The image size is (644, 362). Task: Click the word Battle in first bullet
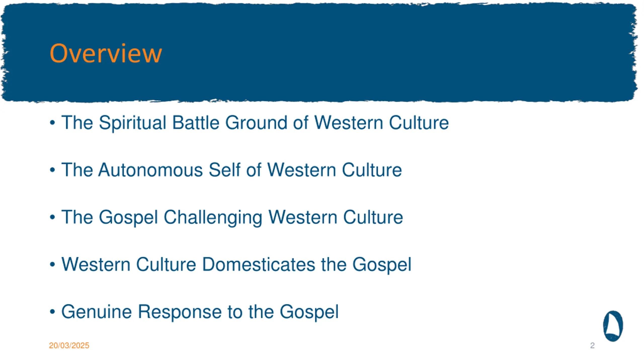(196, 123)
